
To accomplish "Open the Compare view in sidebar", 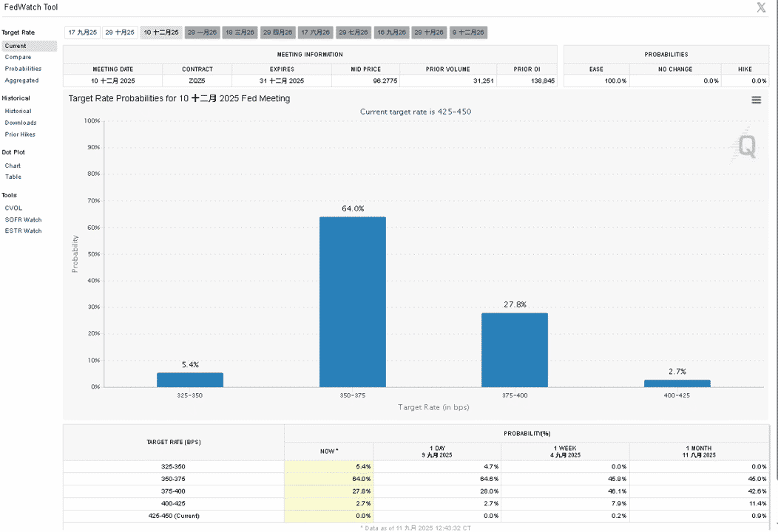I will click(x=18, y=57).
